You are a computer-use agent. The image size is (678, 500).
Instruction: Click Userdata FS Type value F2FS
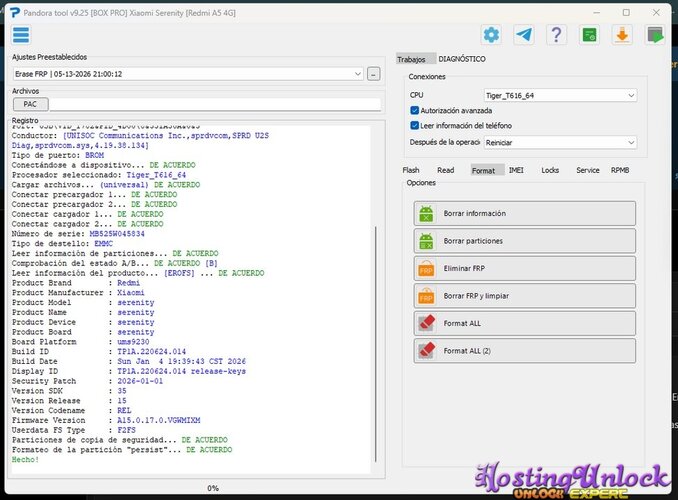[126, 430]
